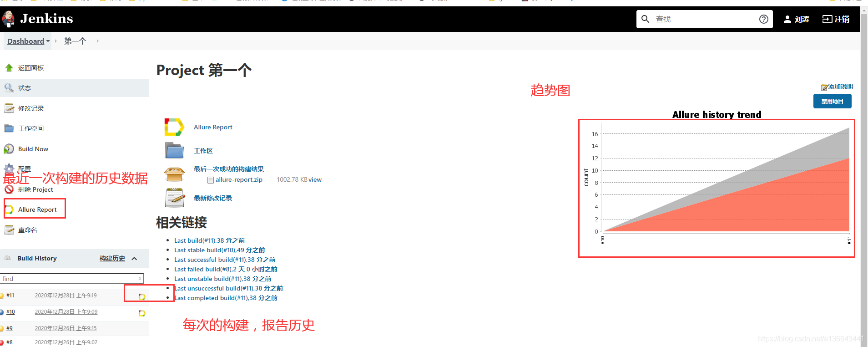The image size is (868, 347).
Task: Open the 最新修改记录 link
Action: (213, 198)
